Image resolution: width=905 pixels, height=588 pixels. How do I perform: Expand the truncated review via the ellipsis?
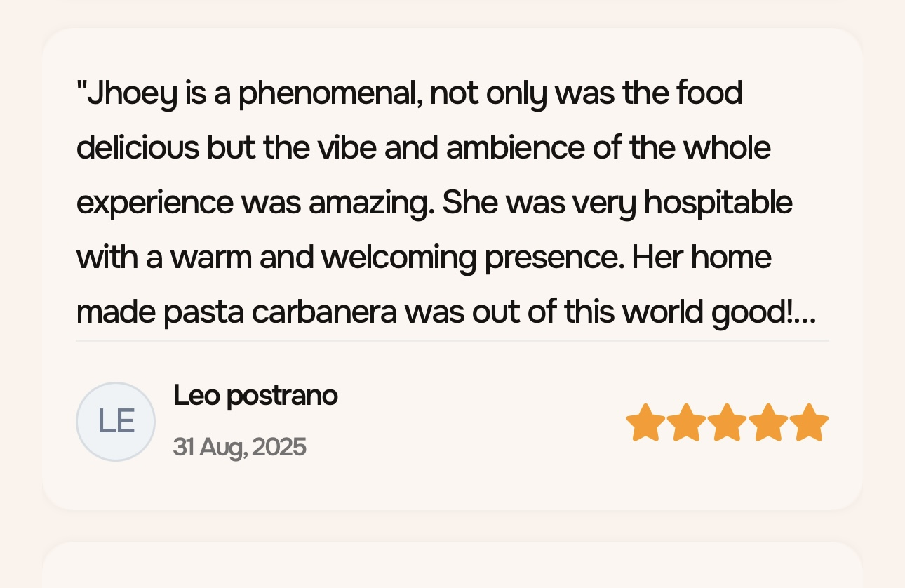(807, 314)
